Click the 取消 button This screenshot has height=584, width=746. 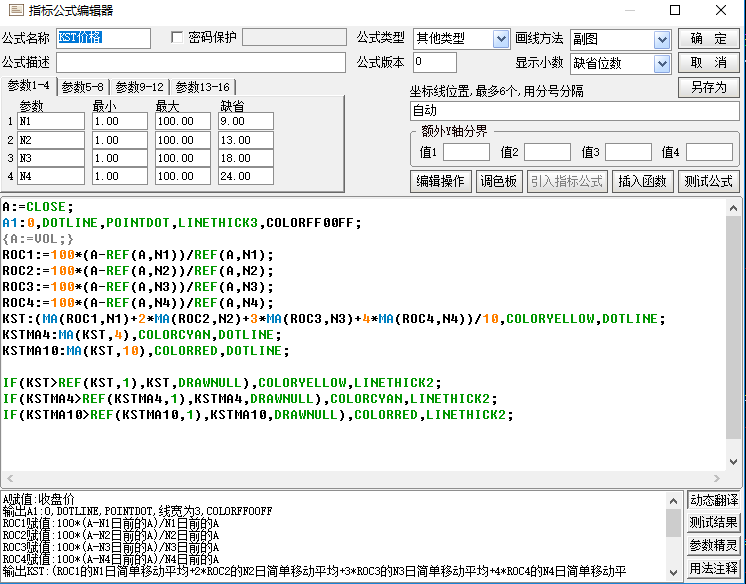708,63
